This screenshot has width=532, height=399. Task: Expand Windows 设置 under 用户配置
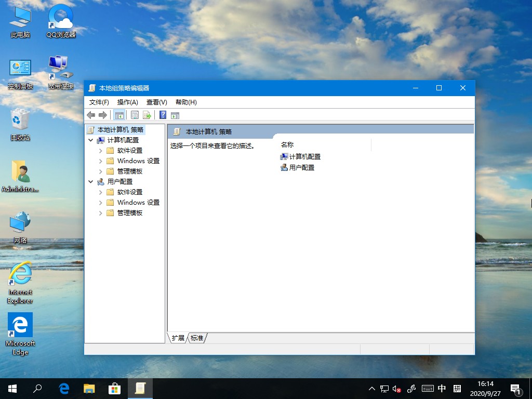pos(100,202)
